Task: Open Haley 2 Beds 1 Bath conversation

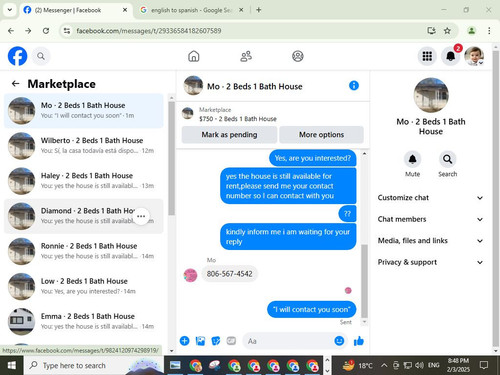Action: click(84, 181)
